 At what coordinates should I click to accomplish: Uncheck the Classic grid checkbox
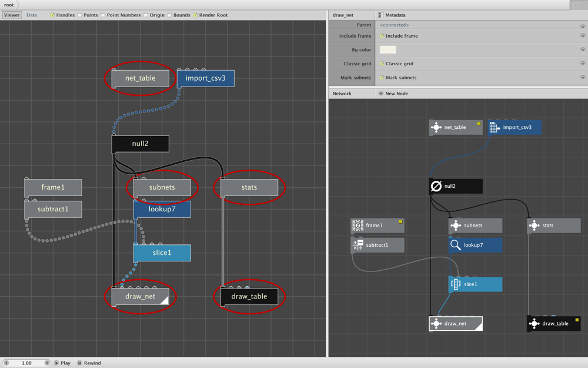point(382,64)
